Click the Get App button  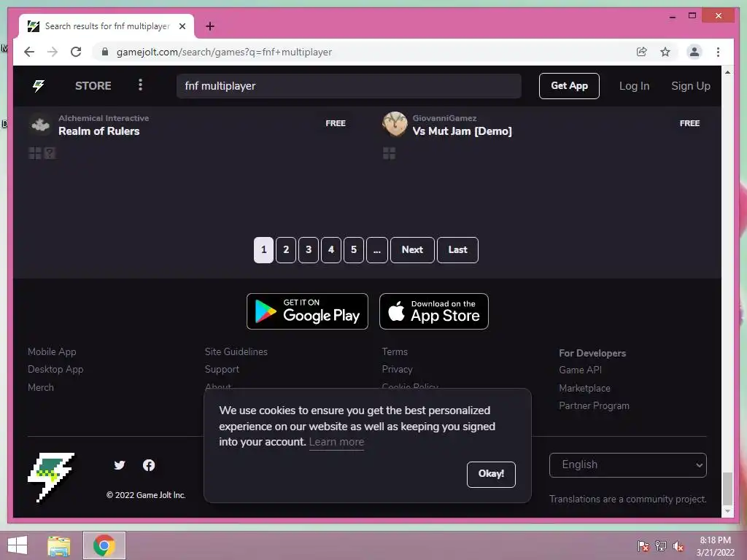point(569,86)
